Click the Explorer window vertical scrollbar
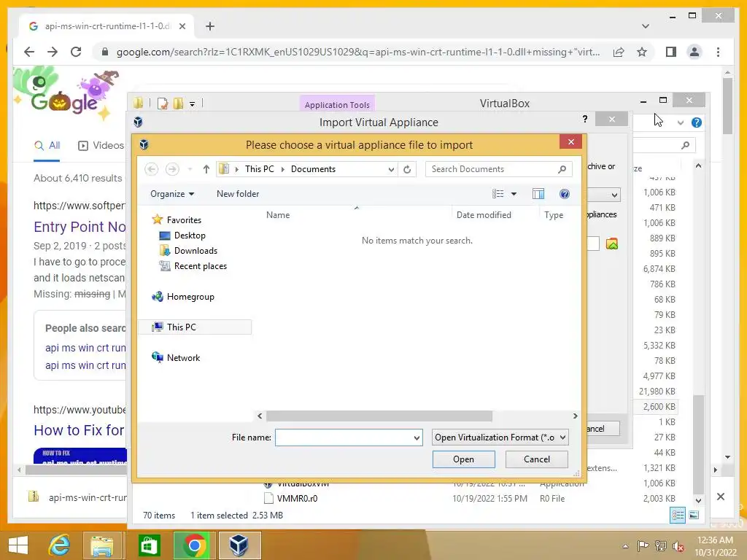The width and height of the screenshot is (747, 560). [x=698, y=443]
